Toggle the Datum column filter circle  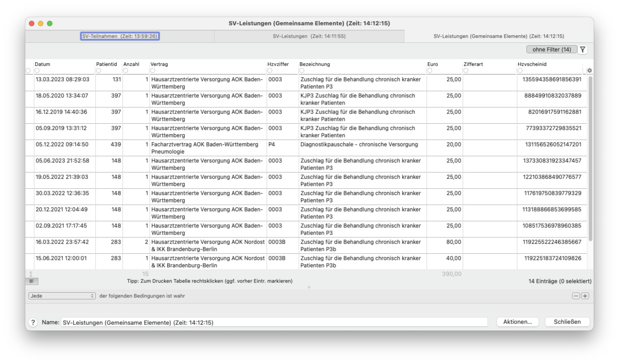click(37, 70)
